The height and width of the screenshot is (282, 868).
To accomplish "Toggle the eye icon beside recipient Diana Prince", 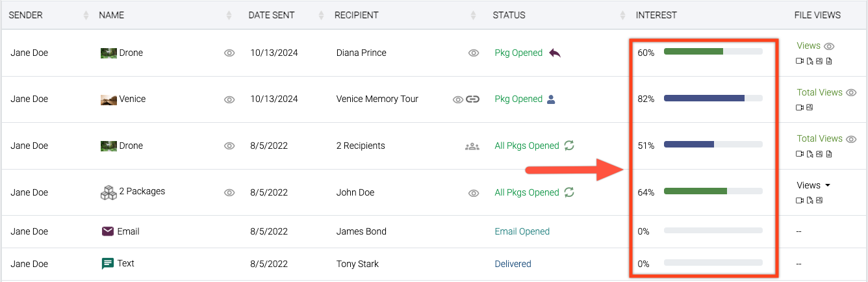I will [474, 53].
